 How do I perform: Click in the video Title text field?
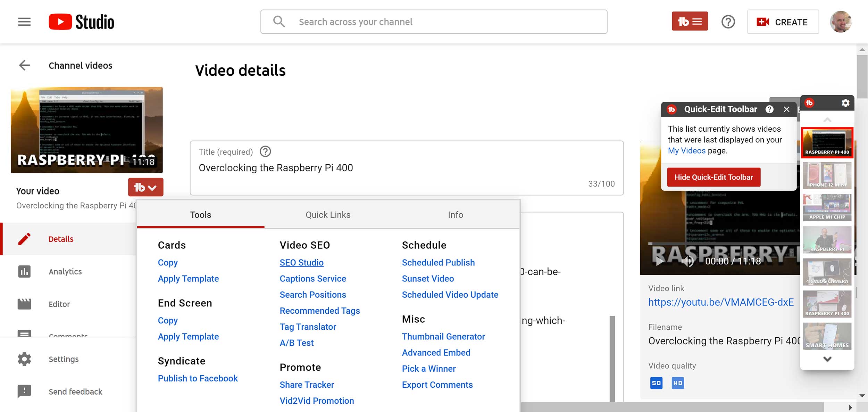tap(407, 168)
